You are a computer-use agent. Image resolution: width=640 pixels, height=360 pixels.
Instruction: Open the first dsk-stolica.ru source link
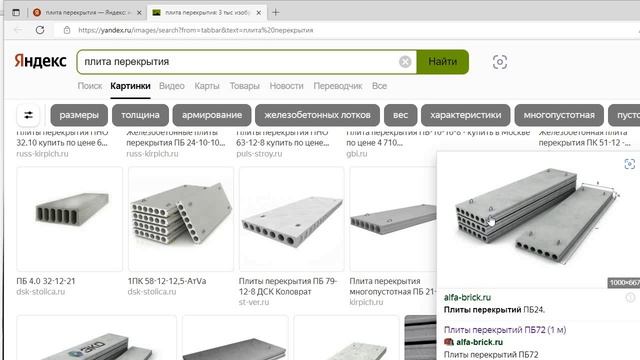pos(40,292)
